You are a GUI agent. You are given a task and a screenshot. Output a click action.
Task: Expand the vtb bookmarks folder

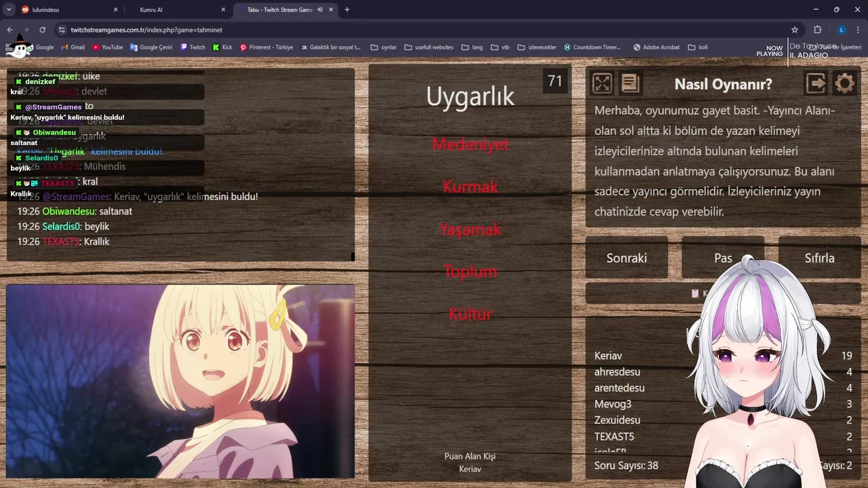(500, 47)
